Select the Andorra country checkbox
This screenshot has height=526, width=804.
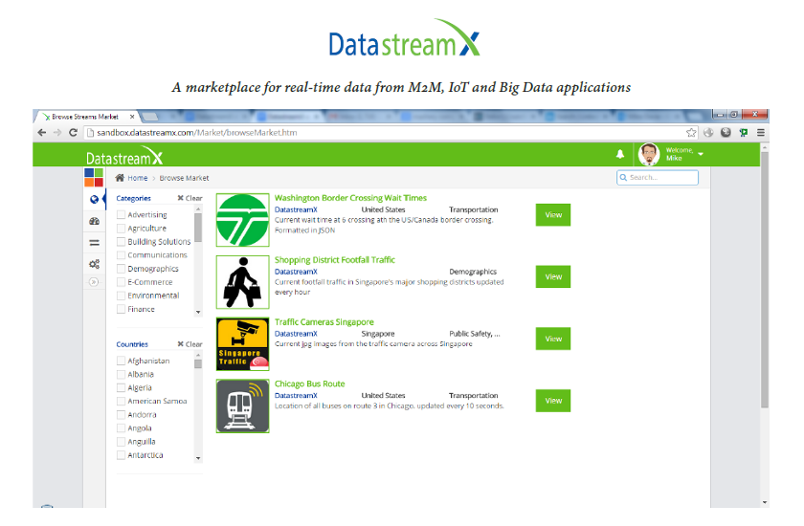click(121, 414)
